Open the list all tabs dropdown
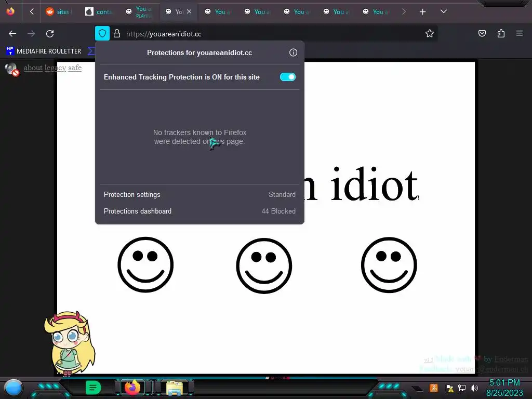 [444, 11]
